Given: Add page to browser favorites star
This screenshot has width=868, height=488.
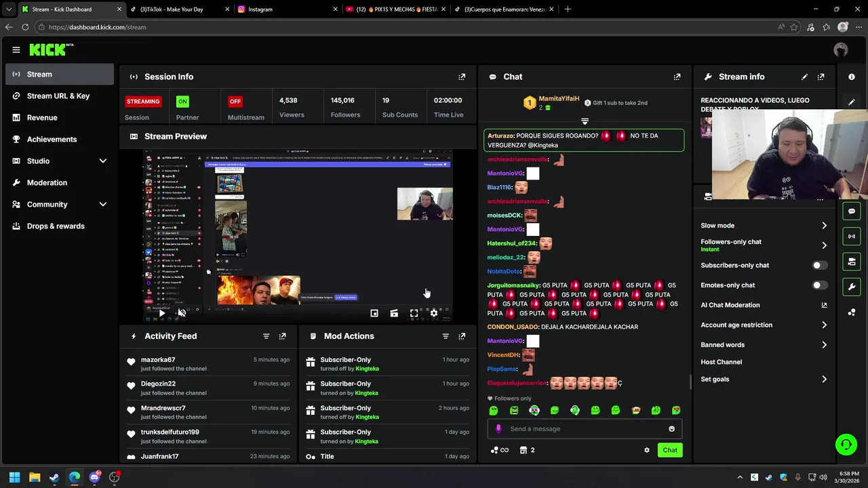Looking at the screenshot, I should [794, 27].
